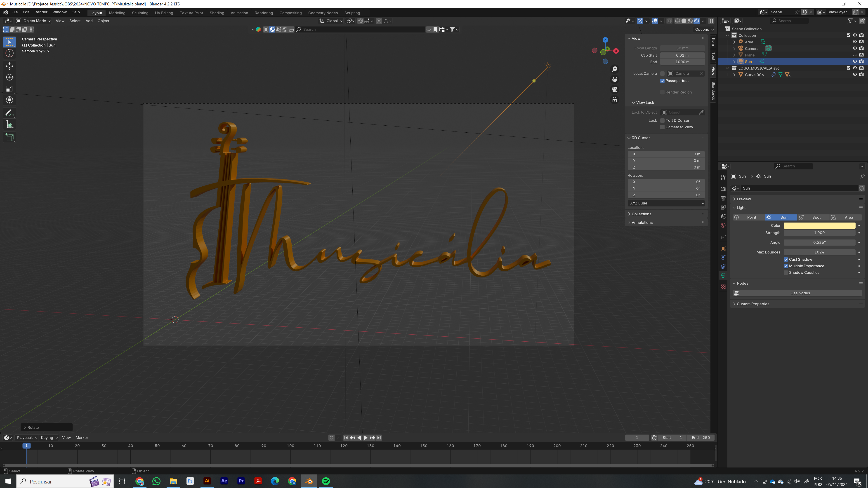Screen dimensions: 868x488
Task: Open the Options dropdown in viewport header
Action: 704,29
